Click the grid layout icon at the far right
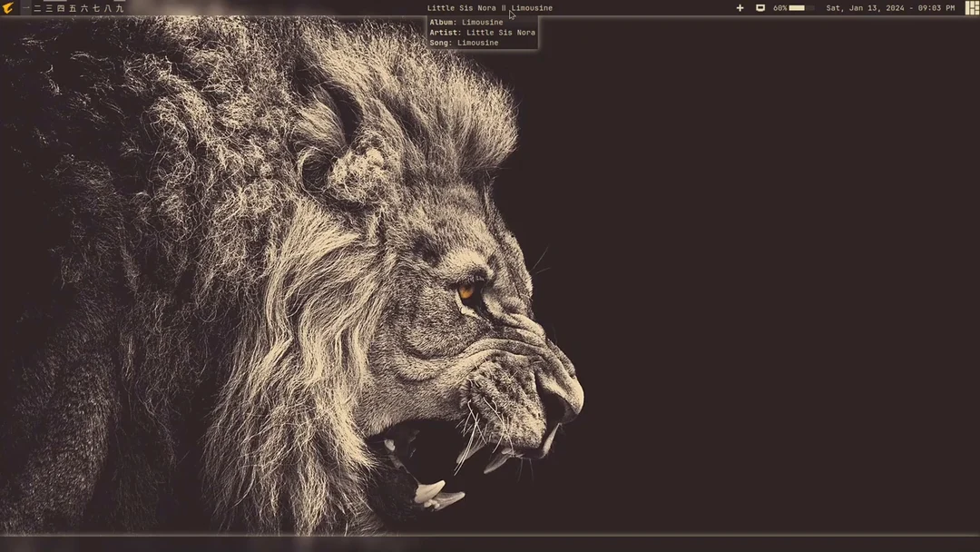980x552 pixels. [x=971, y=7]
